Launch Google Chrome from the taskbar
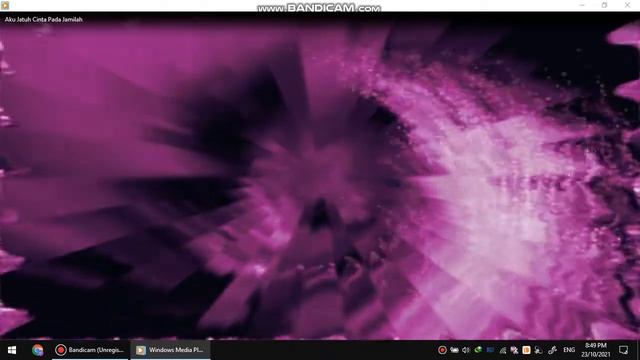 point(38,350)
